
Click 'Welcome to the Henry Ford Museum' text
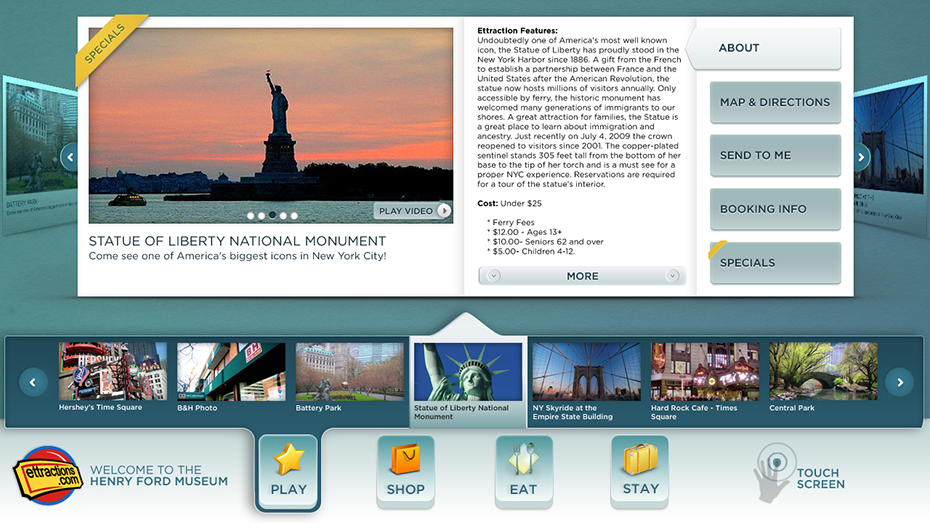[159, 476]
